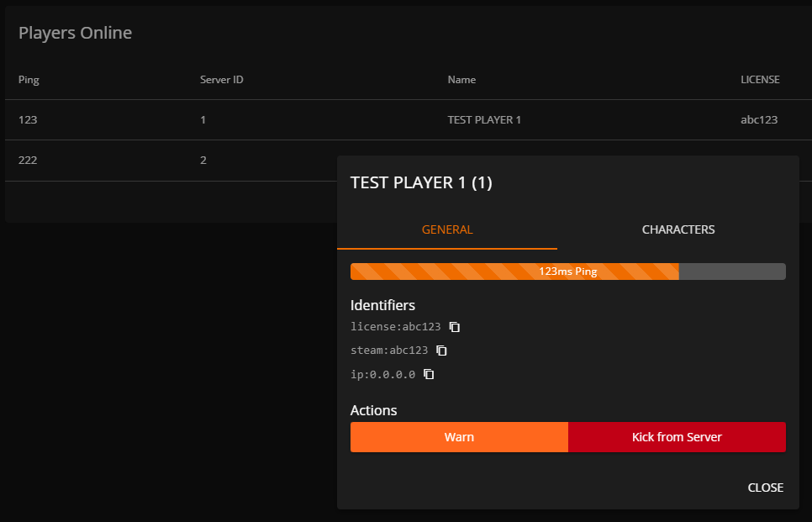Click the LICENSE column header

pos(759,80)
